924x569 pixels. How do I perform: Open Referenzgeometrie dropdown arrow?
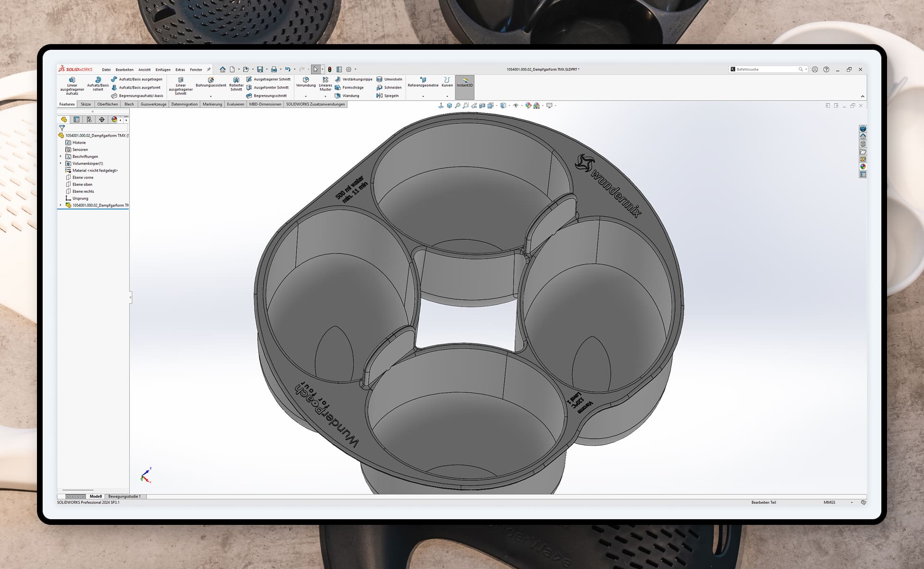click(423, 96)
